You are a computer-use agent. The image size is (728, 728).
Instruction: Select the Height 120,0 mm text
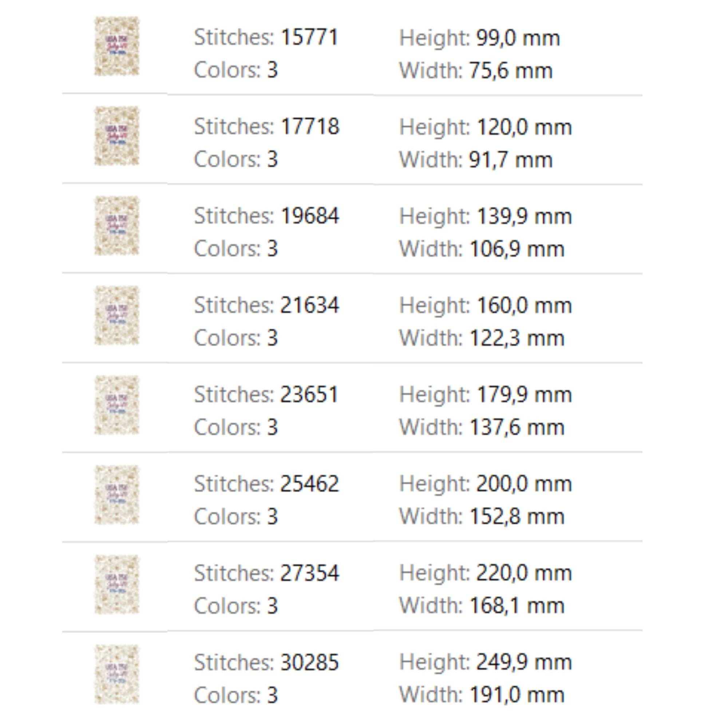pyautogui.click(x=485, y=127)
